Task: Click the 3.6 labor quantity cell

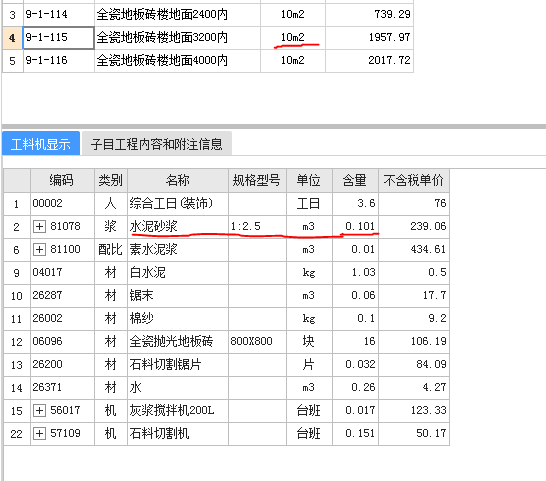Action: [x=355, y=204]
